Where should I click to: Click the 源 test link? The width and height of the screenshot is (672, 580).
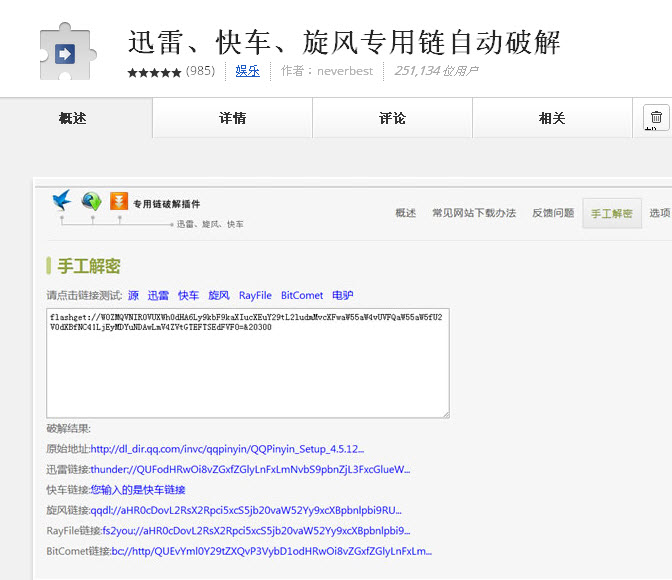tap(133, 295)
